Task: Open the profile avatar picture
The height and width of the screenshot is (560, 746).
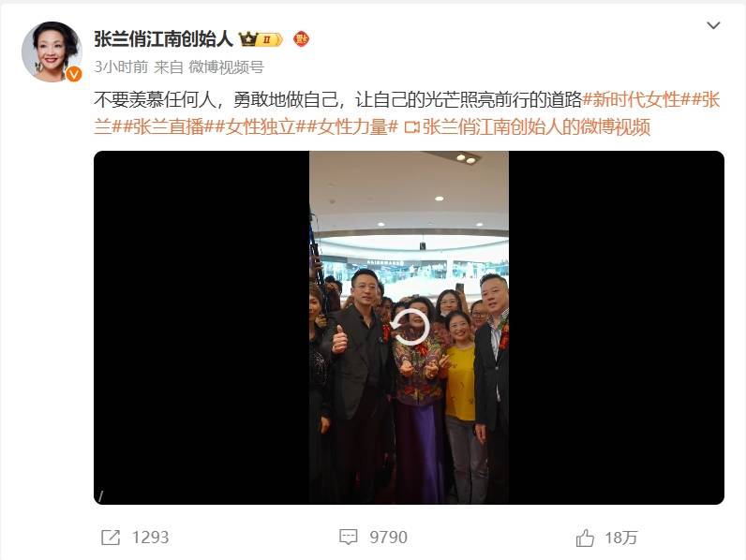Action: [x=52, y=52]
